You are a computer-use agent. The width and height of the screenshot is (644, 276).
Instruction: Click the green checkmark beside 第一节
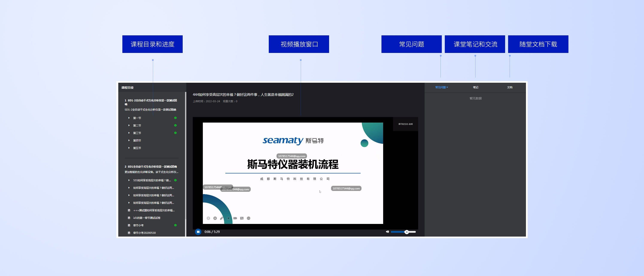click(x=175, y=118)
